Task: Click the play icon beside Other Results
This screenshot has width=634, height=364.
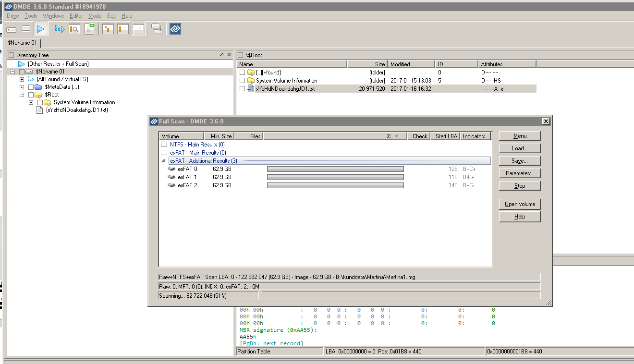Action: 22,64
